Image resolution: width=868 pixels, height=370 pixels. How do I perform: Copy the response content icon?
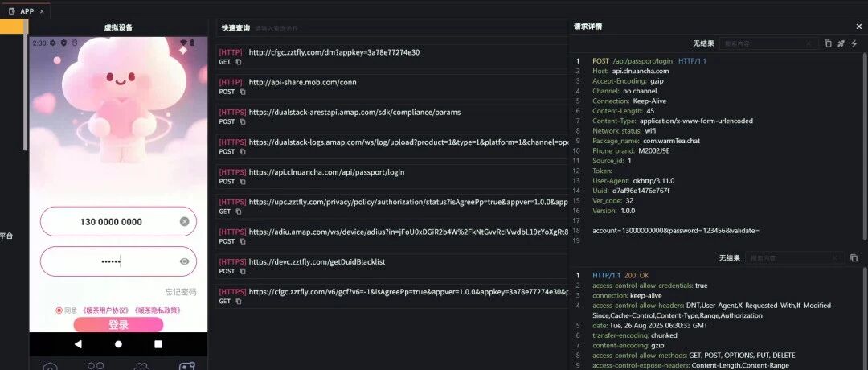pos(854,257)
